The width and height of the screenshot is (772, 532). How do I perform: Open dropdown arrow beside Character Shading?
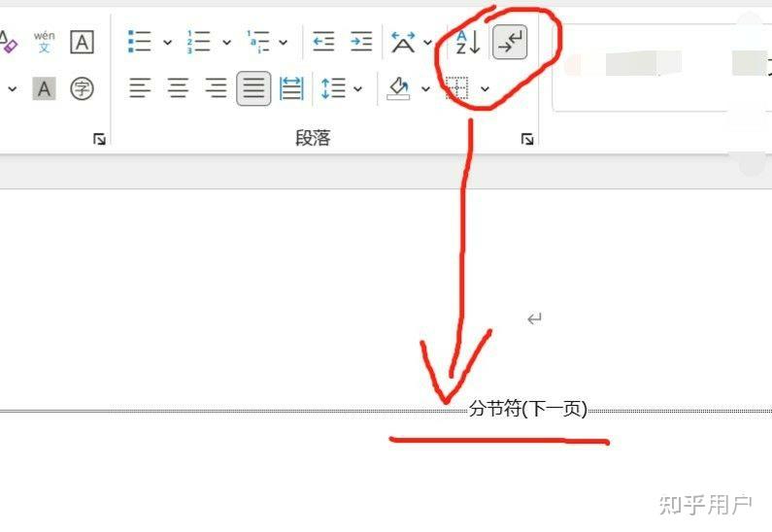coord(13,89)
